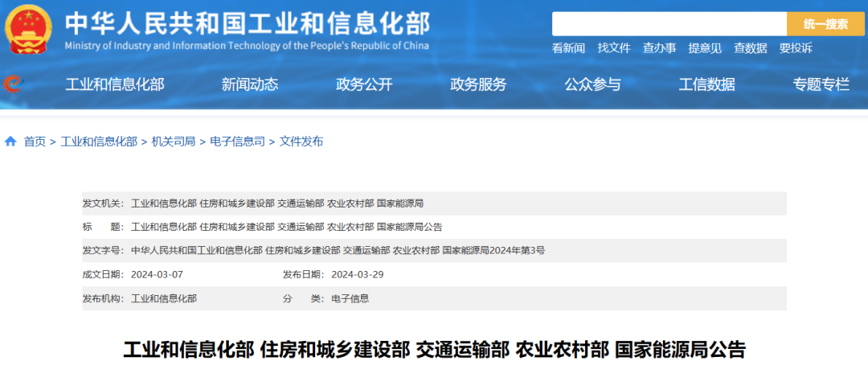Go to 查办事 quick link
The image size is (868, 365).
coord(659,48)
